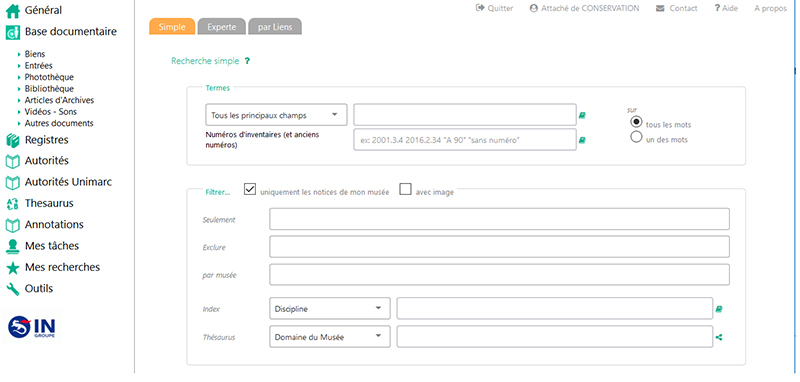The width and height of the screenshot is (800, 382).
Task: Open the Autres documents section
Action: point(59,123)
